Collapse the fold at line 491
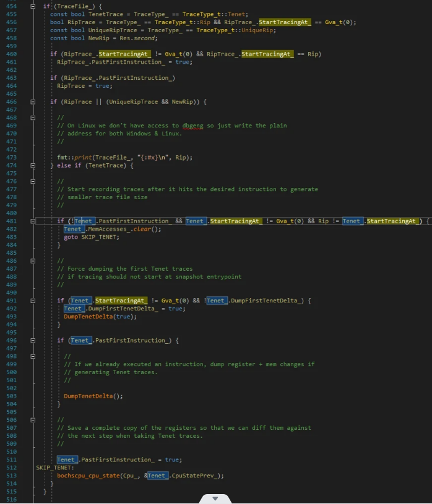 (x=33, y=301)
